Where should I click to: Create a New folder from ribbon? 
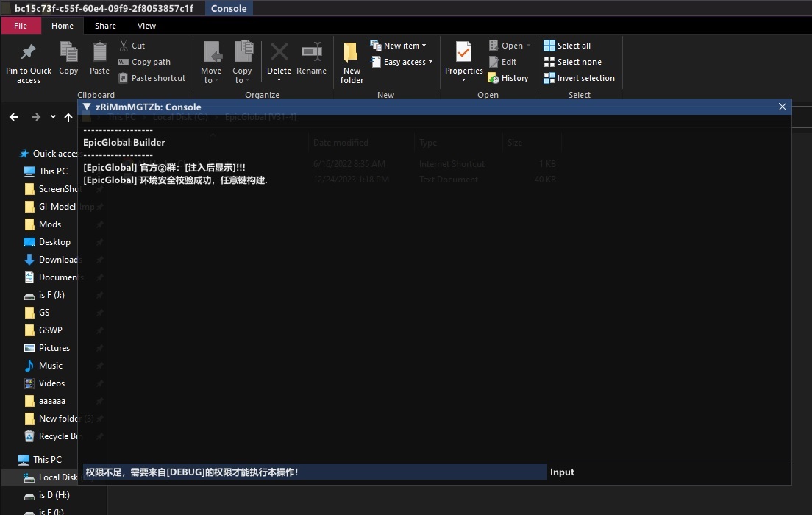[352, 63]
